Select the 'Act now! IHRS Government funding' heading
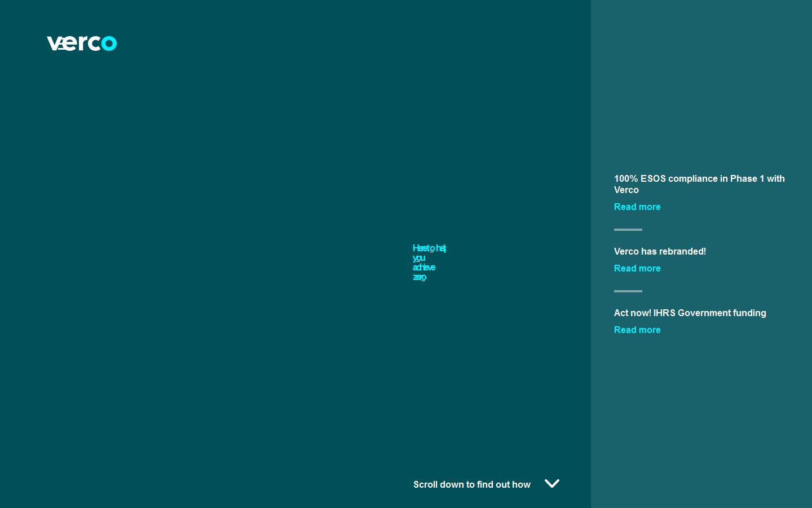Screen dimensions: 812x508 click(x=690, y=313)
